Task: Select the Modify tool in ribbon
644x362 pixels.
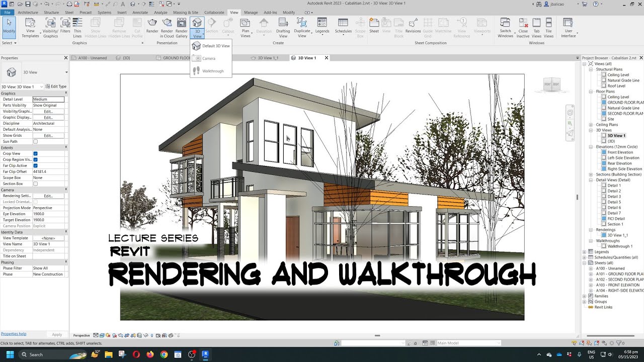Action: 9,27
